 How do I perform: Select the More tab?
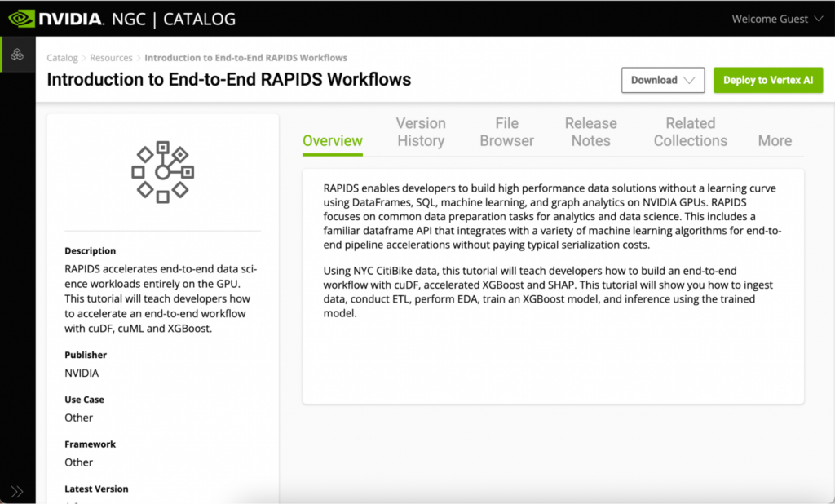click(x=775, y=140)
